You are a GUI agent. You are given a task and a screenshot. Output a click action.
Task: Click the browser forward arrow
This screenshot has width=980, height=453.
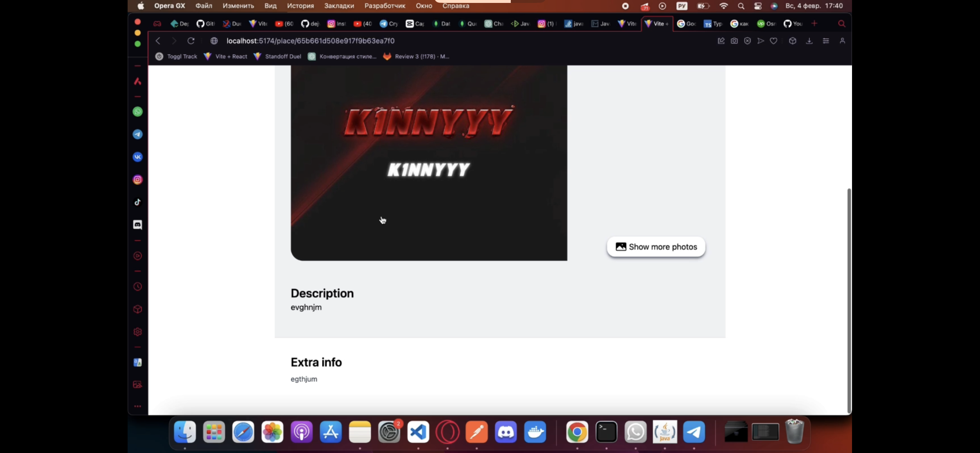[x=174, y=41]
